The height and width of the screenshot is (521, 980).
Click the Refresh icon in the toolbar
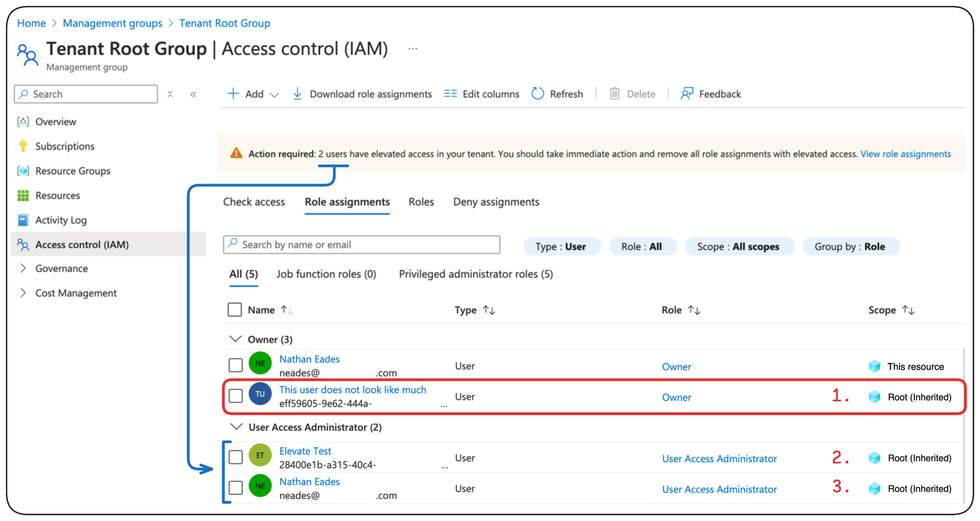(x=538, y=94)
